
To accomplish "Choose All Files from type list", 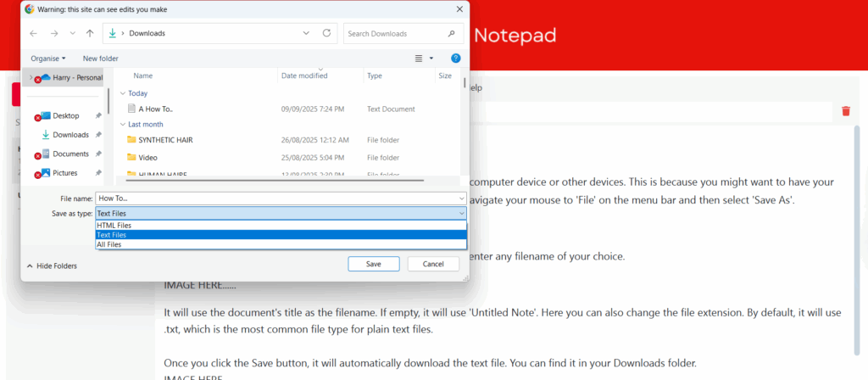I will (x=108, y=244).
